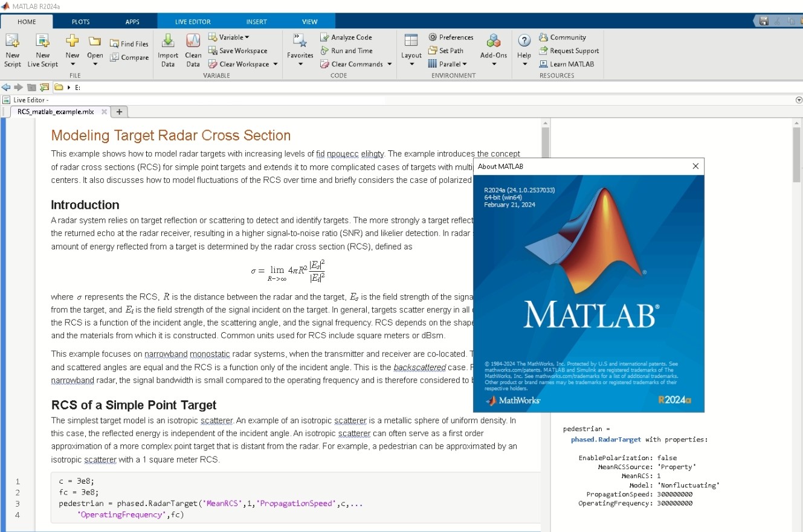Open Learn MATLAB resources
Screen dimensions: 803x532
[567, 64]
